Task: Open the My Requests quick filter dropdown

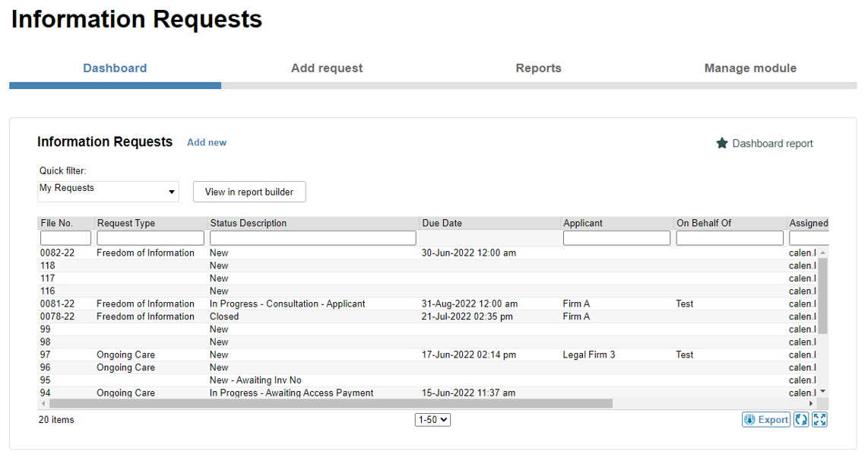Action: click(108, 191)
